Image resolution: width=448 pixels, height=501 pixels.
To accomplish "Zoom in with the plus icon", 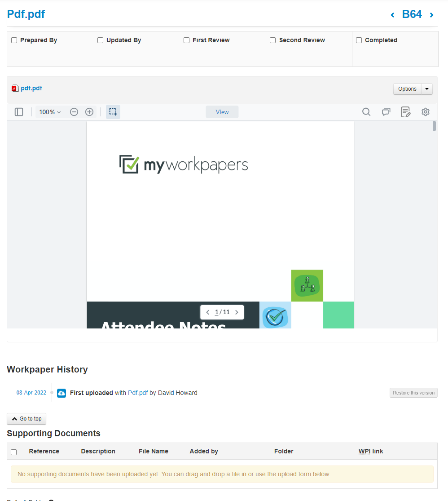I will 89,112.
